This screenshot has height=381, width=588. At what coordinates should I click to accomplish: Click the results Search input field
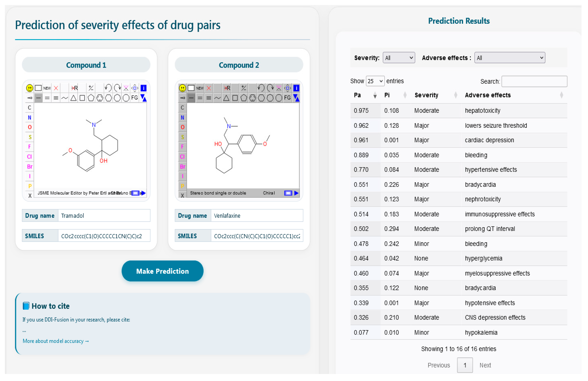tap(534, 82)
